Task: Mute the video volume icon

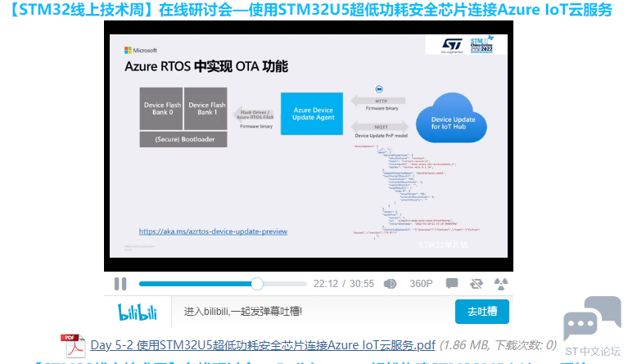Action: [390, 284]
